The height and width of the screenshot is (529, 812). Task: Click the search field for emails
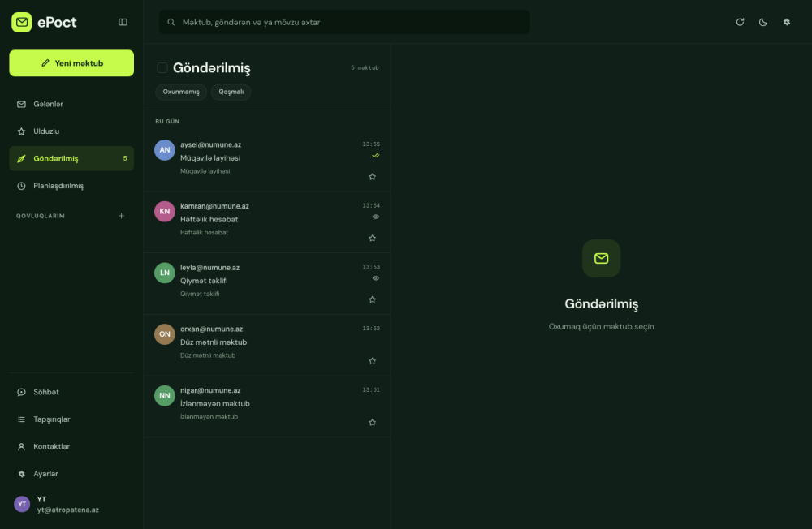tap(344, 22)
